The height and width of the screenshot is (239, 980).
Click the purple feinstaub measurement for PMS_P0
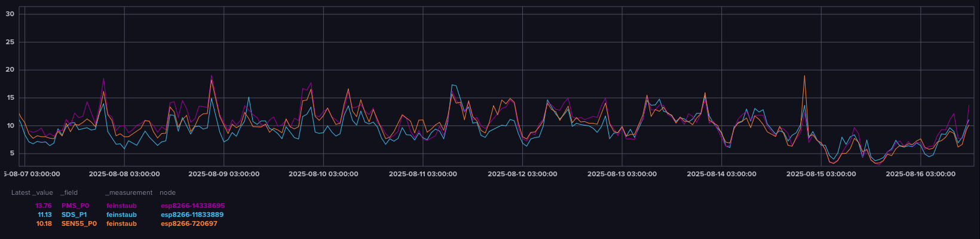coord(121,206)
